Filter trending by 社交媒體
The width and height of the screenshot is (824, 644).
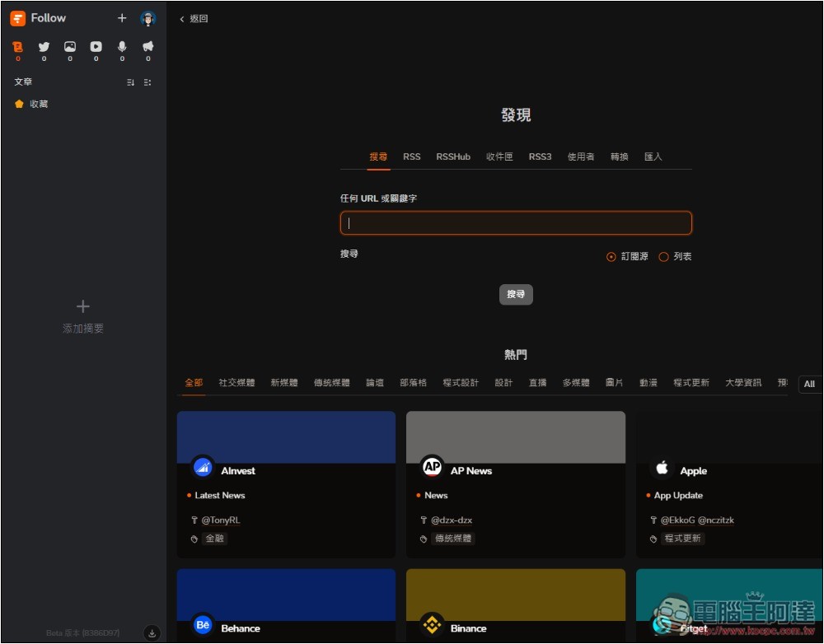pyautogui.click(x=236, y=382)
